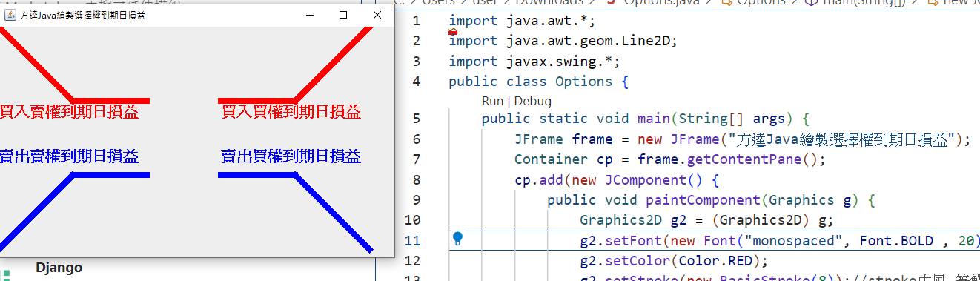Click line number 4 in editor gutter

pos(417,82)
